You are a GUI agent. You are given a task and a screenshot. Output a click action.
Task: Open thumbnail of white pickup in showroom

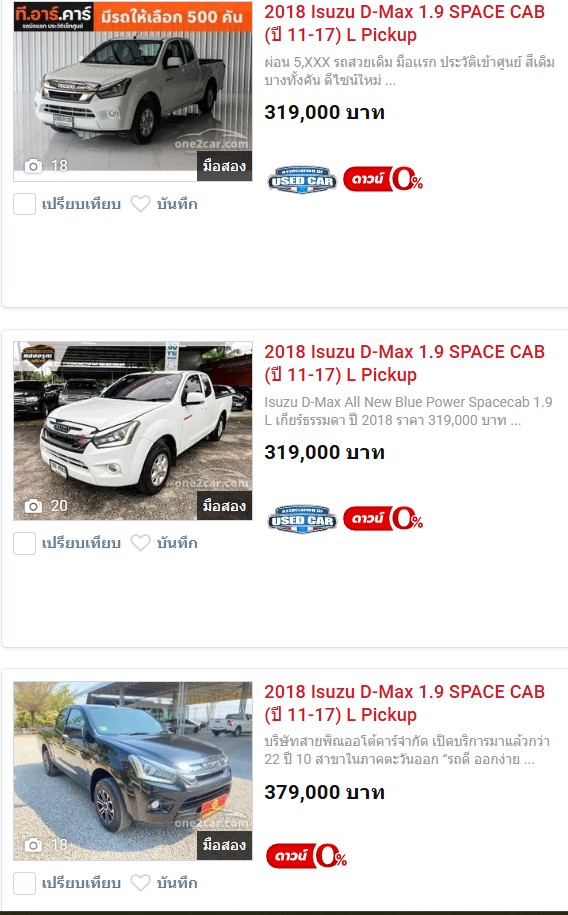133,91
